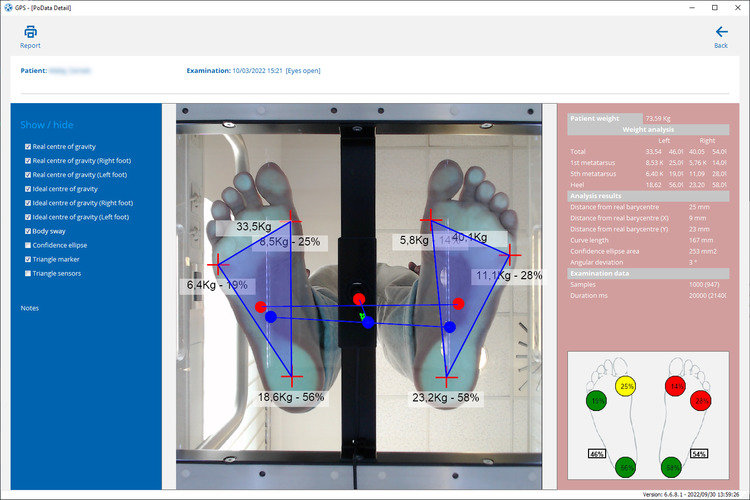Enable the Confidence ellipse checkbox
The image size is (750, 500).
coord(28,245)
